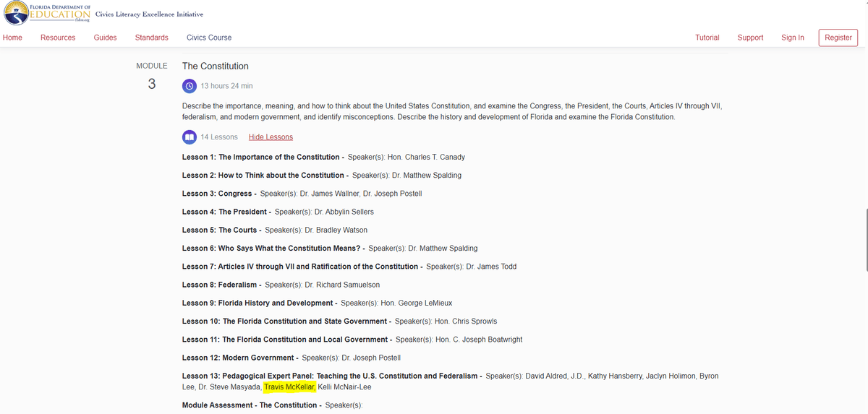Click speaker name Dr. Abbylin Sellers

click(x=344, y=212)
